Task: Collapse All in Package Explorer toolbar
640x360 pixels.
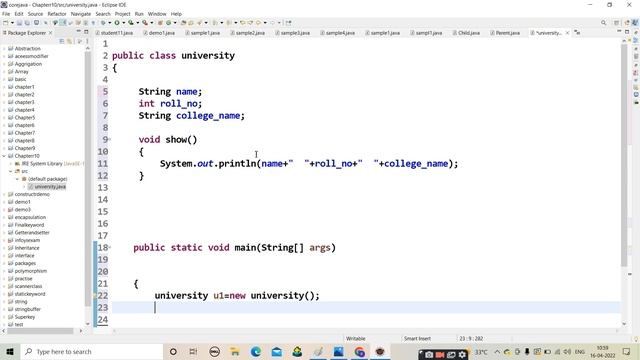Action: (62, 41)
